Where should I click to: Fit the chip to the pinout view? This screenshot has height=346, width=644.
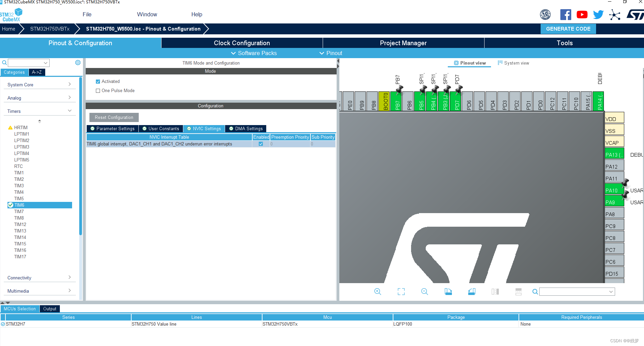pos(401,292)
